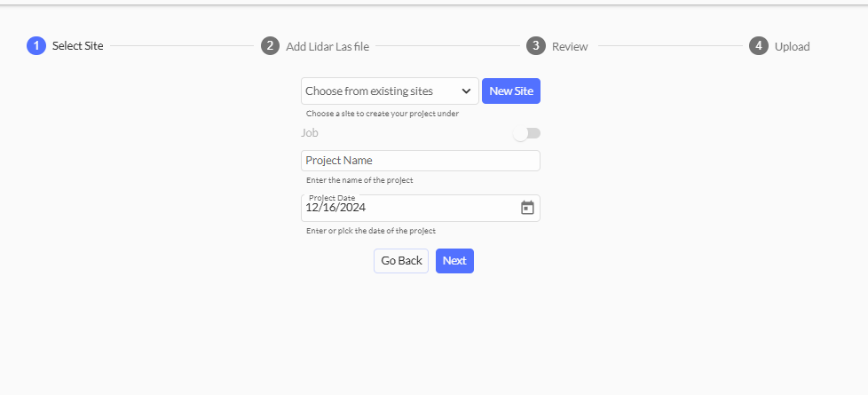This screenshot has width=868, height=395.
Task: Click the step 4 circle icon
Action: (758, 46)
